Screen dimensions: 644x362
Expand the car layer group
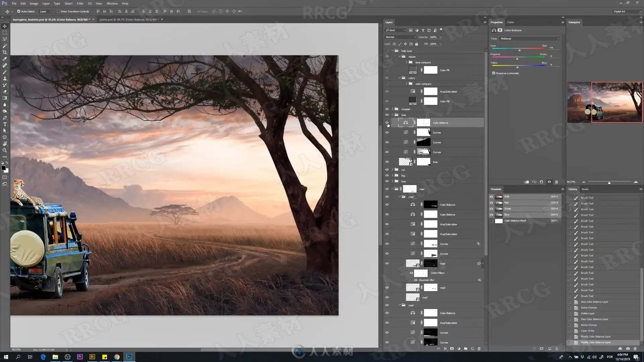pos(392,170)
